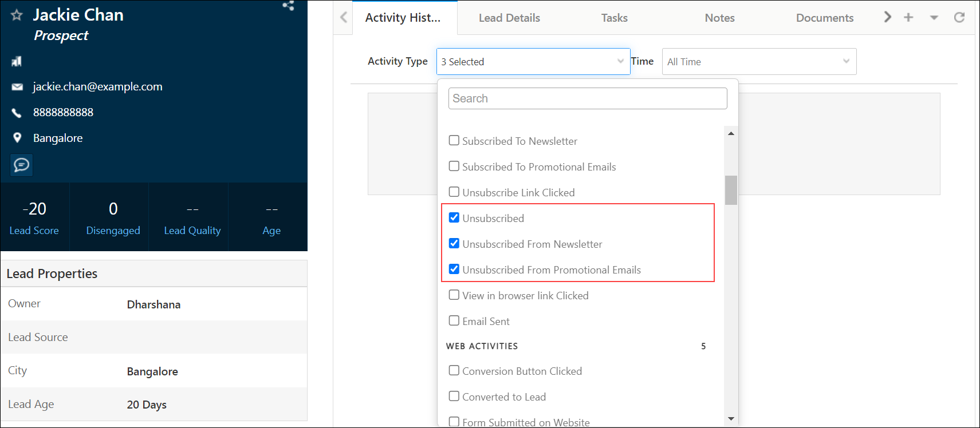980x428 pixels.
Task: Open the tab options caret menu
Action: [x=934, y=18]
